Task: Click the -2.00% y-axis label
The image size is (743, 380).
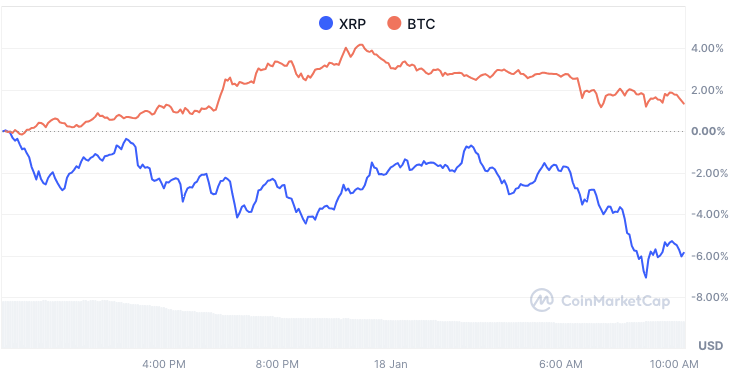Action: coord(706,173)
